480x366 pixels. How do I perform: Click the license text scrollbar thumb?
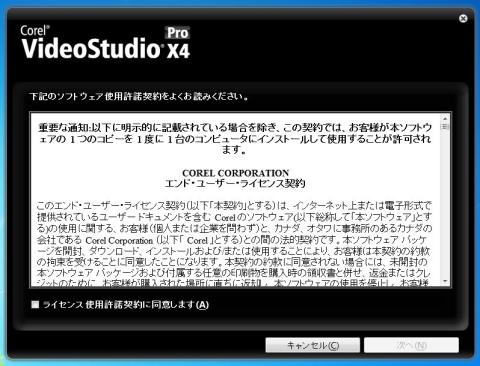(x=445, y=127)
